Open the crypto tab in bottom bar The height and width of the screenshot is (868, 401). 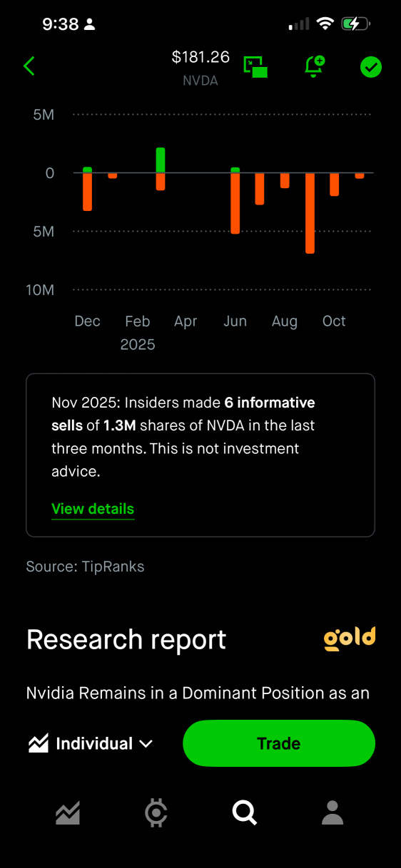tap(156, 812)
